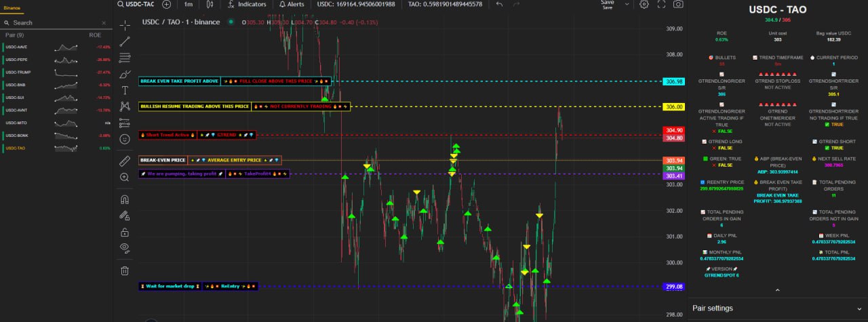Open the emoji icons tool
The image size is (868, 322).
[x=125, y=139]
